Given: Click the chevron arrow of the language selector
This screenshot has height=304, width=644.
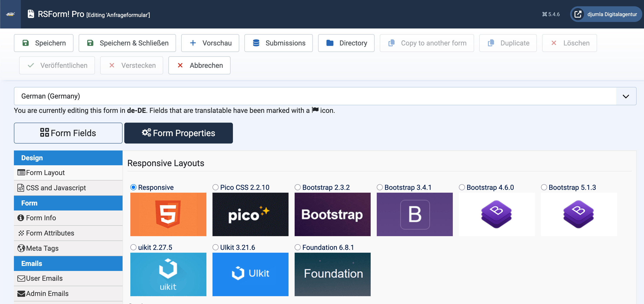Looking at the screenshot, I should coord(626,96).
